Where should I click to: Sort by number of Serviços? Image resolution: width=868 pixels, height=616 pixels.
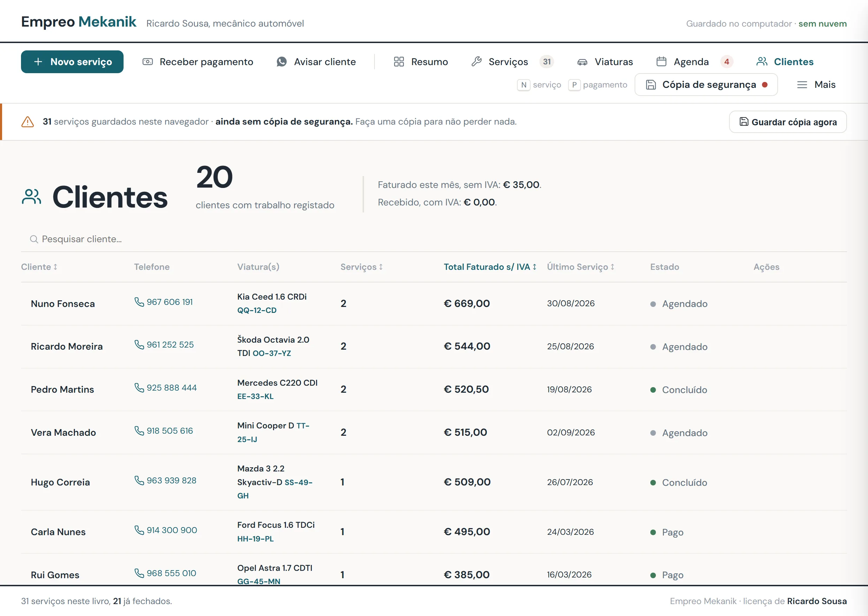[362, 267]
